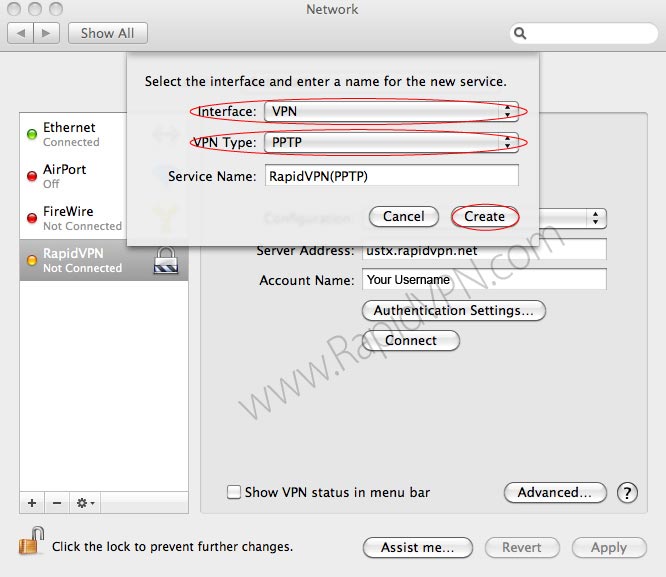Click the lock to prevent changes
The width and height of the screenshot is (666, 577).
pos(32,541)
